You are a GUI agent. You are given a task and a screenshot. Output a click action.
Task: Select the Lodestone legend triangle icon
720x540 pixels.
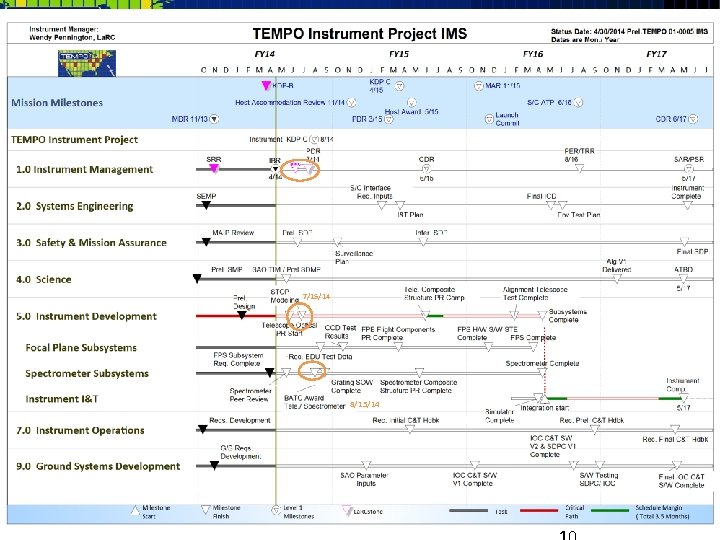(x=348, y=511)
